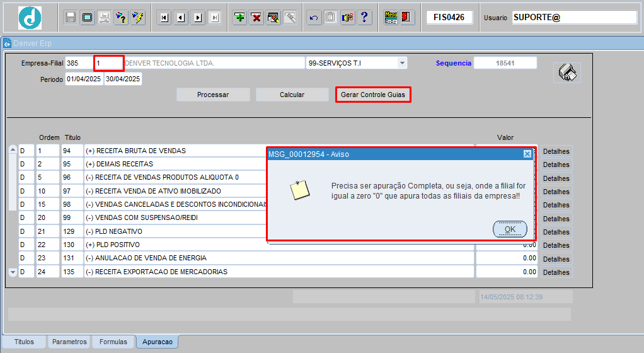
Task: Click the red X delete-record icon
Action: coord(256,18)
